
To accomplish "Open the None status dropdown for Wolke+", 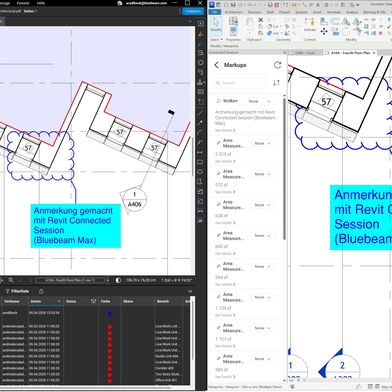I will tap(260, 101).
